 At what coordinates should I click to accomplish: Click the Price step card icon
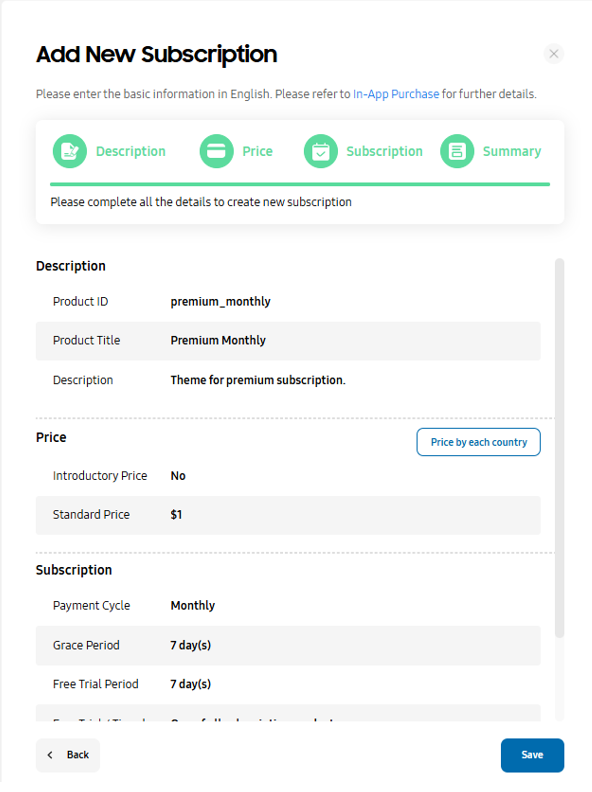(216, 151)
